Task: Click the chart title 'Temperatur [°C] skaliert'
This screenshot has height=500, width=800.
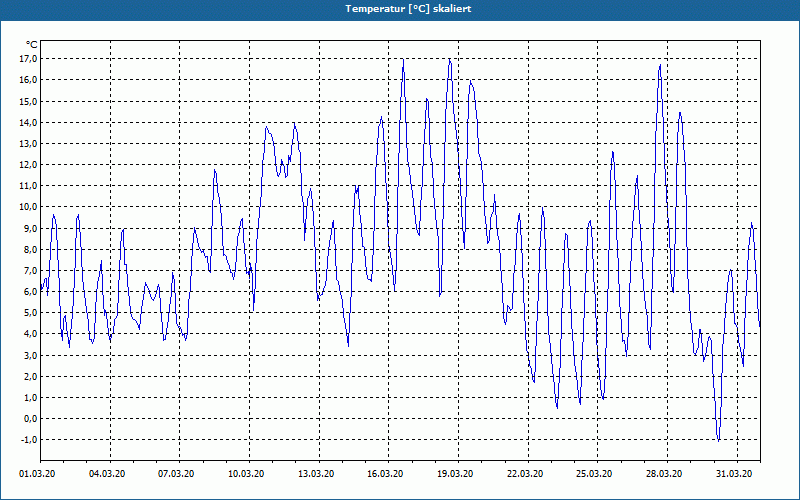Action: pyautogui.click(x=408, y=9)
